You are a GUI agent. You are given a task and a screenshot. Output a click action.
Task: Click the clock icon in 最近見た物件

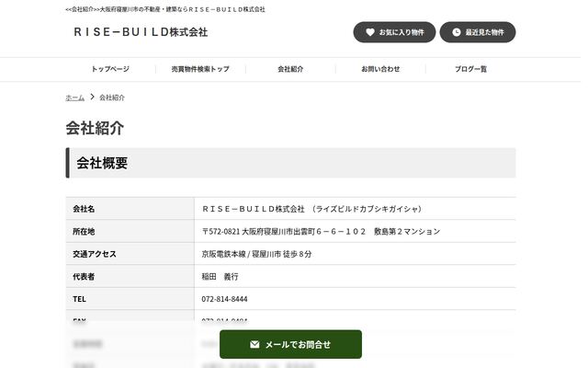456,32
